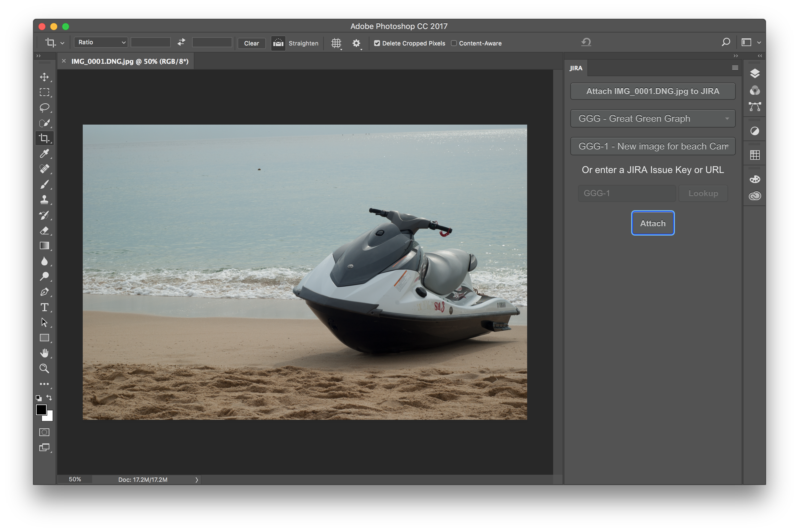The width and height of the screenshot is (799, 532).
Task: Click the Clear button in options bar
Action: [x=251, y=43]
